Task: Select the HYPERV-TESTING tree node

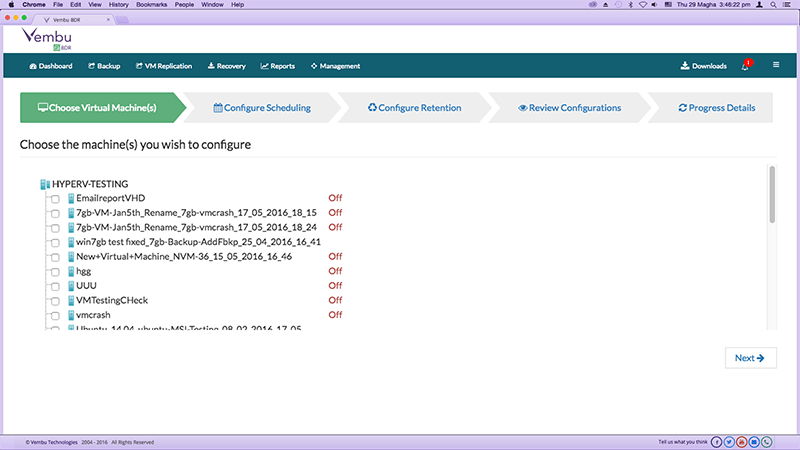Action: coord(90,184)
